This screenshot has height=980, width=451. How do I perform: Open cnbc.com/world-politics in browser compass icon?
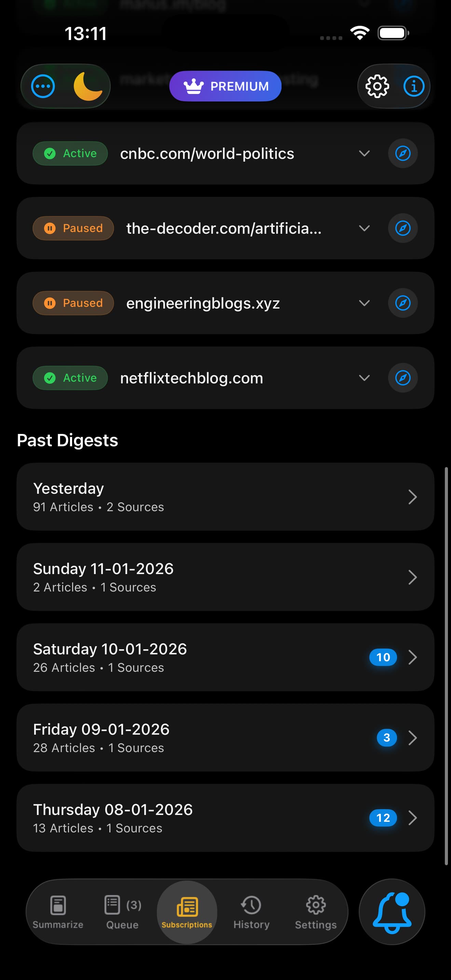pos(403,153)
